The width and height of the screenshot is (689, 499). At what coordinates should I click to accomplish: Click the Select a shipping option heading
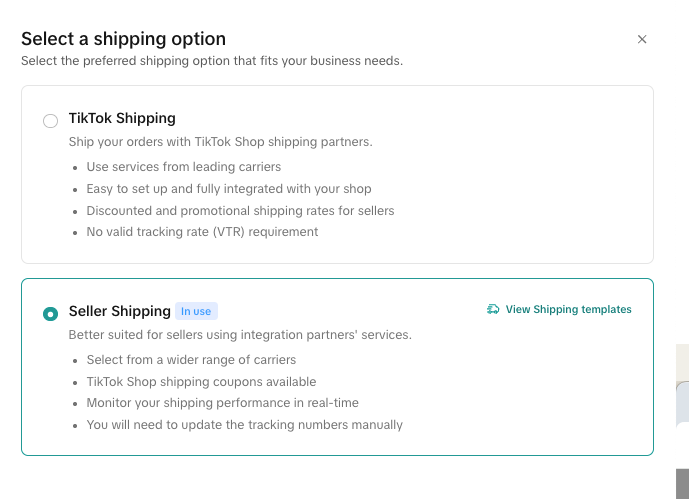[123, 39]
